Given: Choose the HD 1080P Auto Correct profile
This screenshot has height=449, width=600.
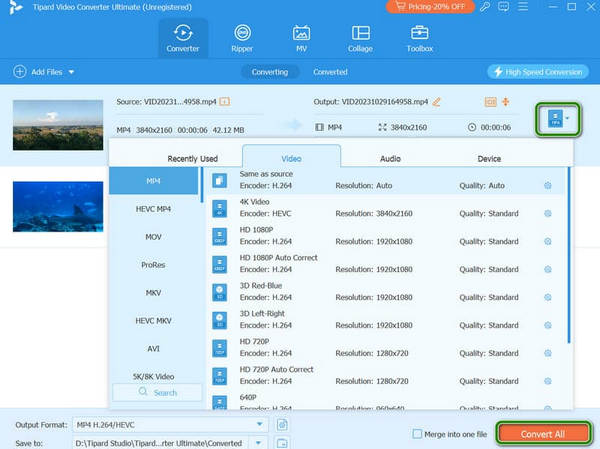Looking at the screenshot, I should tap(387, 264).
